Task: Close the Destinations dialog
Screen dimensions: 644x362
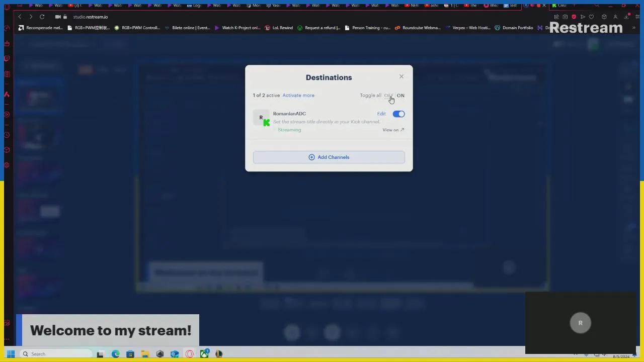Action: [x=401, y=76]
